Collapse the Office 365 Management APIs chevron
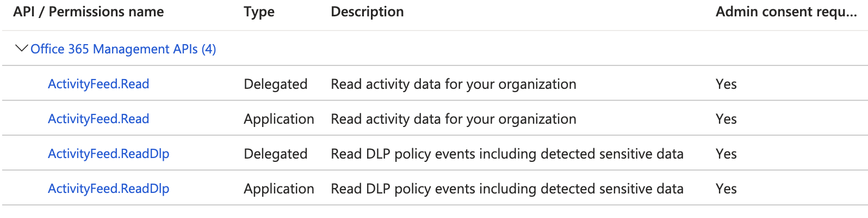Image resolution: width=868 pixels, height=218 pixels. coord(21,49)
